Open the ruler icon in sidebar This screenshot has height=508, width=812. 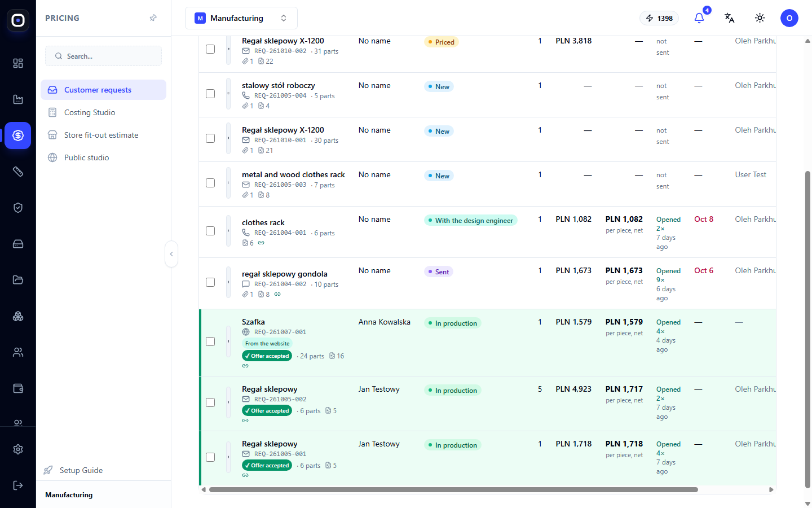(x=18, y=172)
